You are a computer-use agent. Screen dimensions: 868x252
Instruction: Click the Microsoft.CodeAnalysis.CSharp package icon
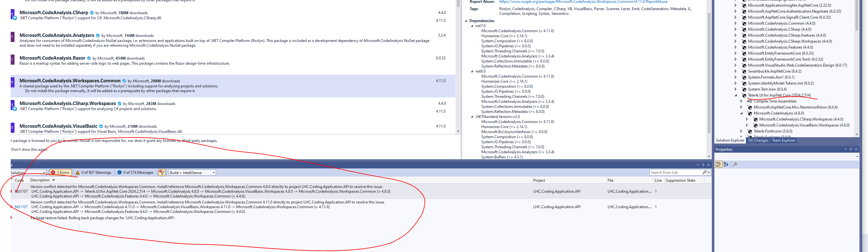click(13, 14)
